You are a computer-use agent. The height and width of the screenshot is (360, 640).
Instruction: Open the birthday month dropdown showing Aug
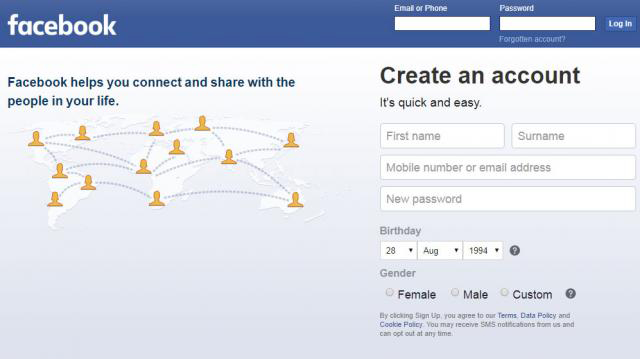coord(440,251)
